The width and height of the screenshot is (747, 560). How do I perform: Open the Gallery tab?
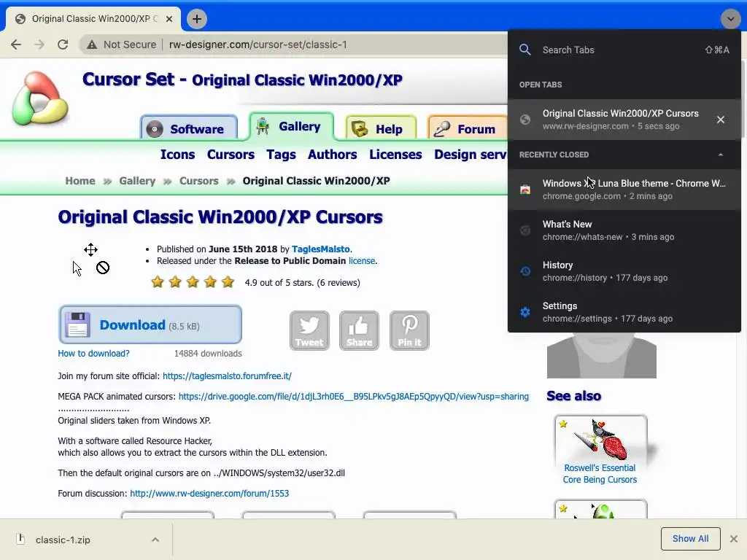click(292, 126)
